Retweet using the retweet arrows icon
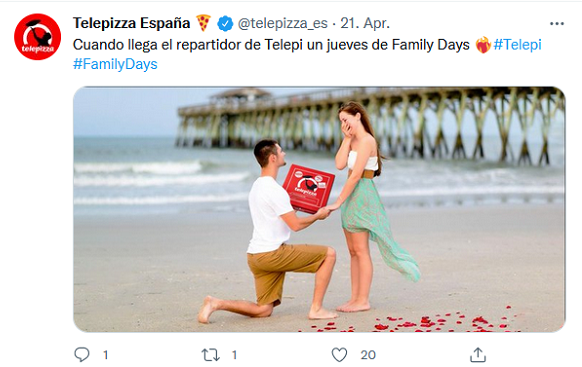The width and height of the screenshot is (582, 367). point(210,355)
